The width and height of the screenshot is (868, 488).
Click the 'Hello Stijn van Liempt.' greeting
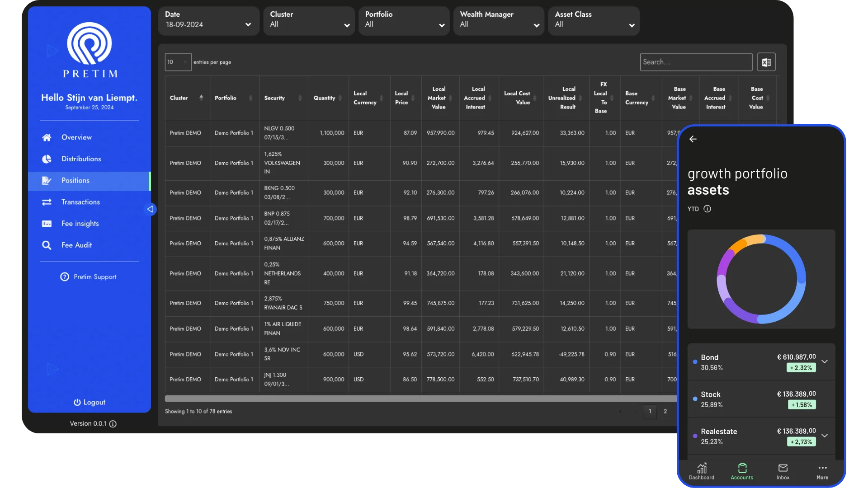(89, 98)
